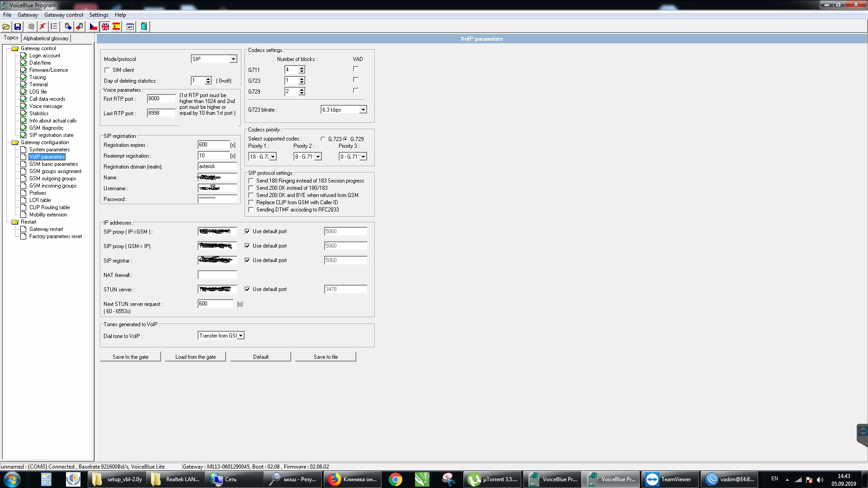The width and height of the screenshot is (868, 488).
Task: Open Windows Start menu
Action: click(x=12, y=479)
